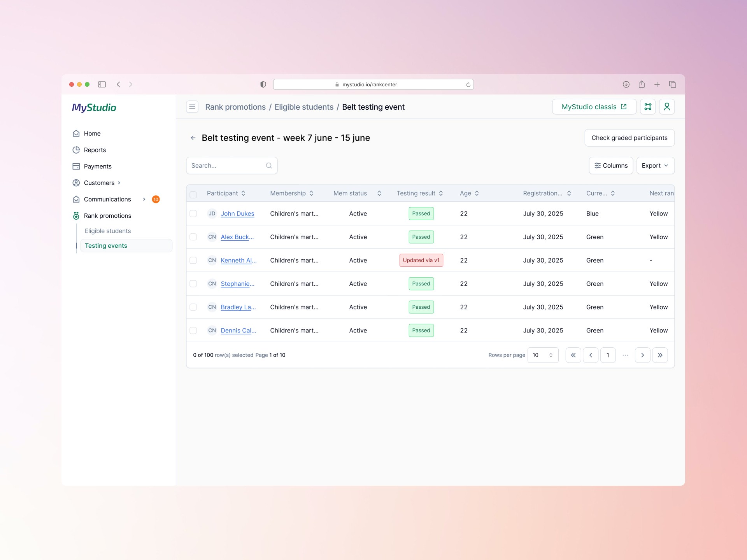Click the Check graded participants button
Image resolution: width=747 pixels, height=560 pixels.
click(x=629, y=138)
